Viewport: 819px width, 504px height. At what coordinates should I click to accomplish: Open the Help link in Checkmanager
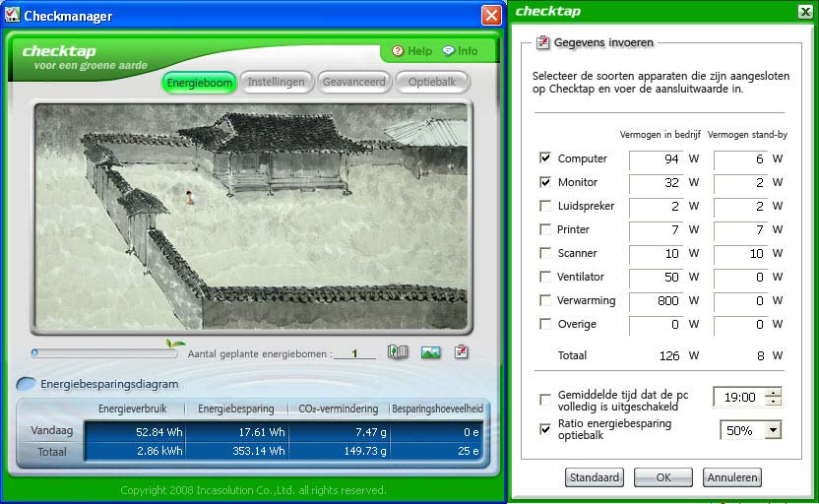[412, 50]
